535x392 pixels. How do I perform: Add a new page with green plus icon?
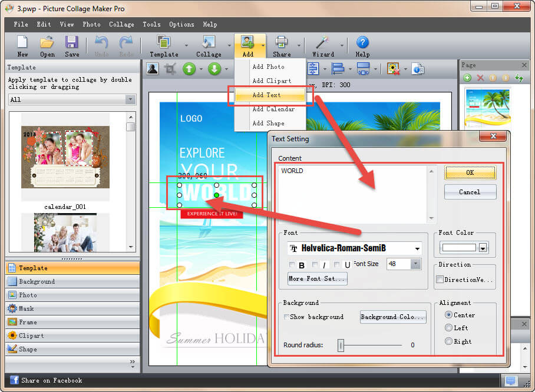pyautogui.click(x=467, y=78)
